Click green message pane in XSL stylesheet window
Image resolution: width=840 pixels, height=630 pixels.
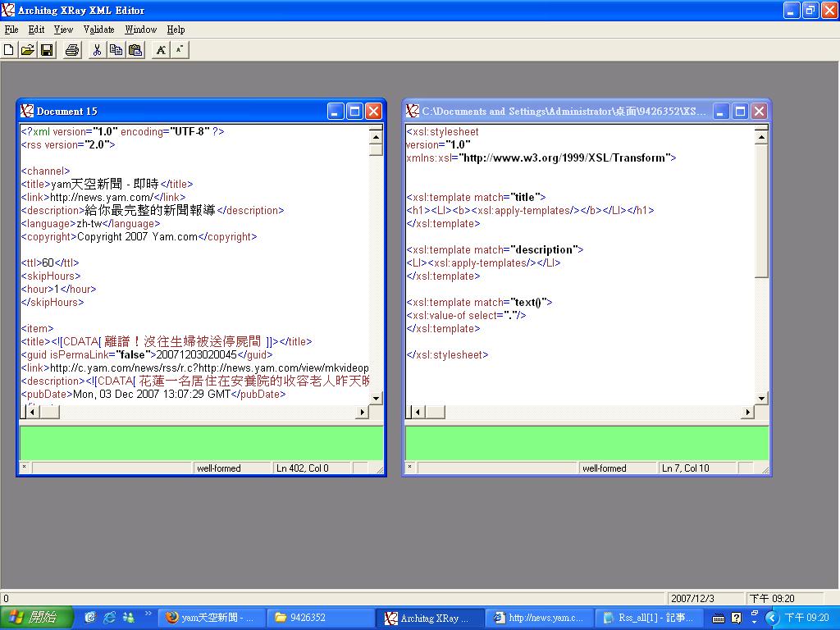(x=587, y=442)
